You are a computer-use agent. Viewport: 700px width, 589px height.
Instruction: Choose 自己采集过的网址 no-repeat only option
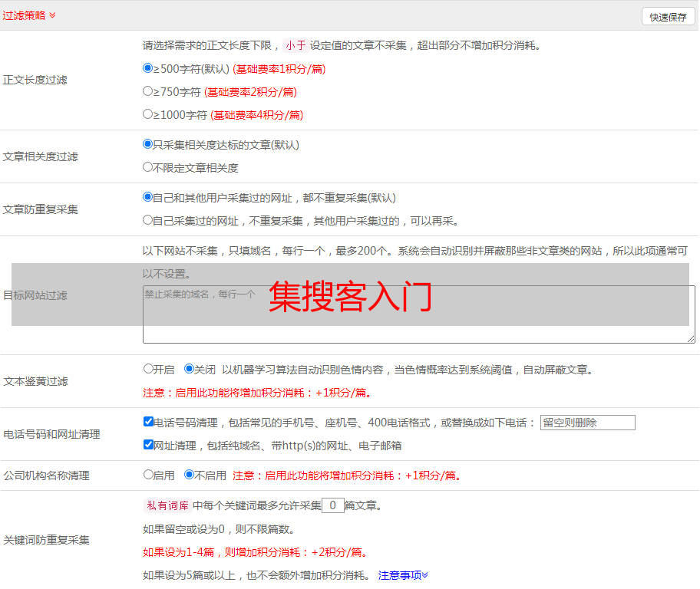click(148, 220)
